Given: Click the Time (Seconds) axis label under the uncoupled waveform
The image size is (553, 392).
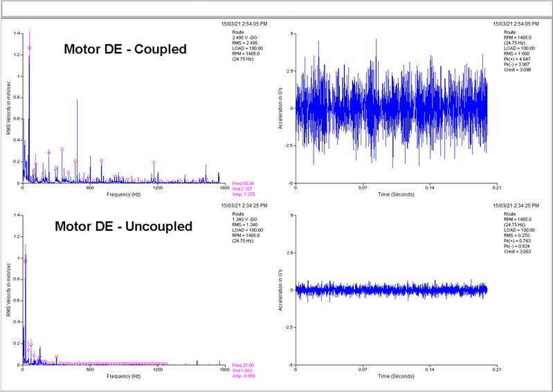Looking at the screenshot, I should click(x=396, y=376).
